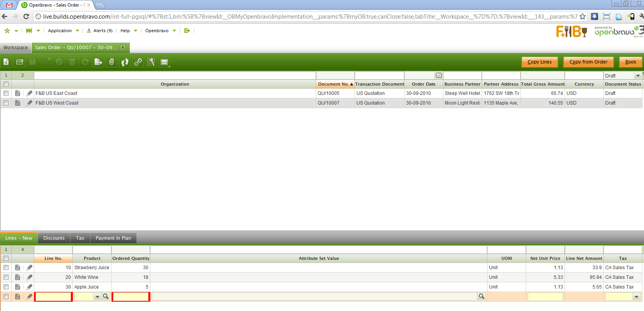Check the White Wine line checkbox
644x311 pixels.
6,277
